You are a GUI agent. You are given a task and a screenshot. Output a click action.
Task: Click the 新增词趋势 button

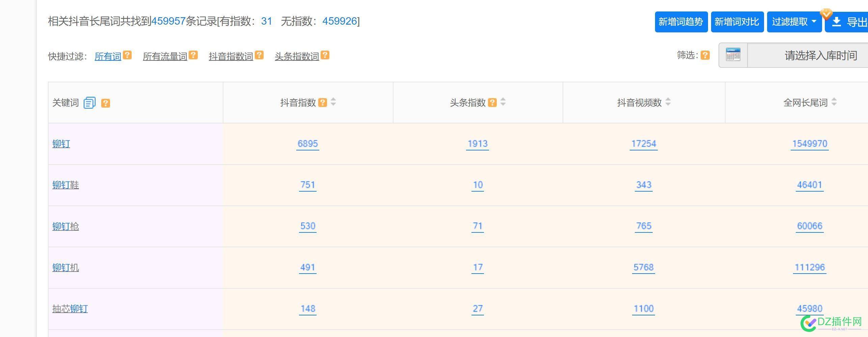pos(681,21)
